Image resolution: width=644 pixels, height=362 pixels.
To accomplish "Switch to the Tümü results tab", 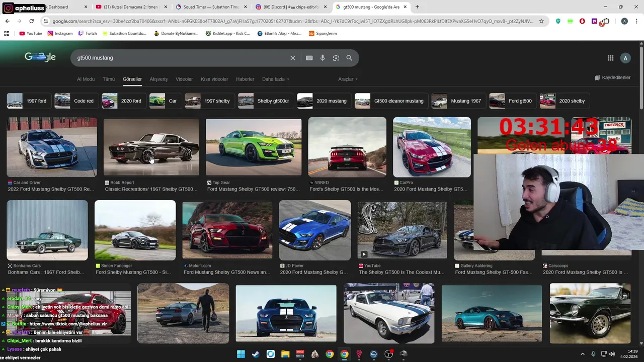I will pyautogui.click(x=109, y=79).
